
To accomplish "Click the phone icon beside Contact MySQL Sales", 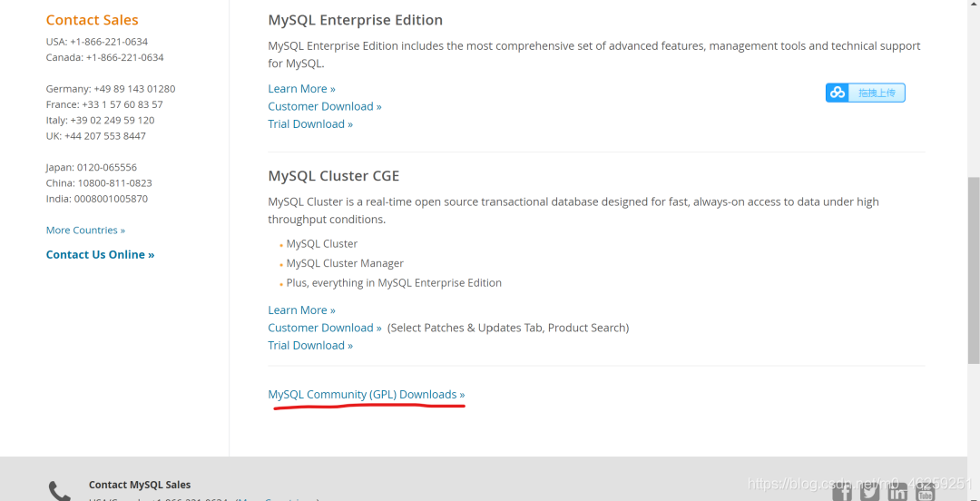I will pyautogui.click(x=60, y=492).
